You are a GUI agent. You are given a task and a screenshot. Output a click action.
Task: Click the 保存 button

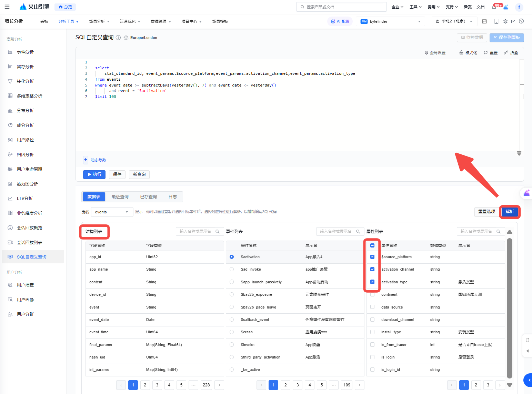117,174
